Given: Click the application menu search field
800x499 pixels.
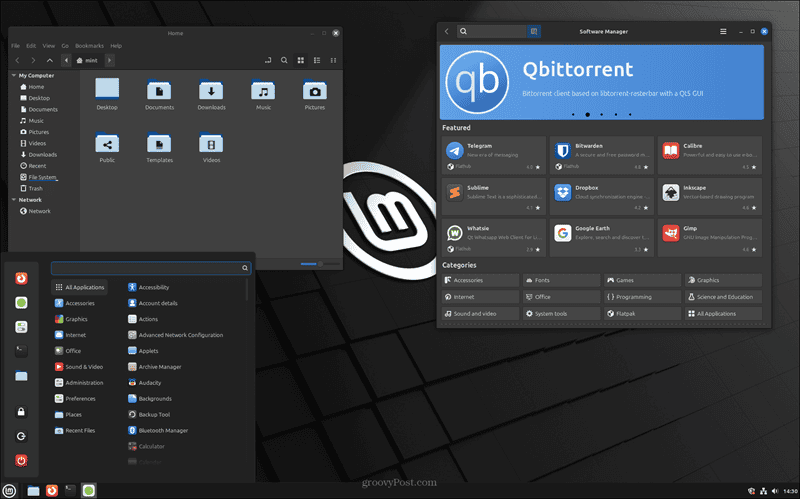Looking at the screenshot, I should point(151,268).
